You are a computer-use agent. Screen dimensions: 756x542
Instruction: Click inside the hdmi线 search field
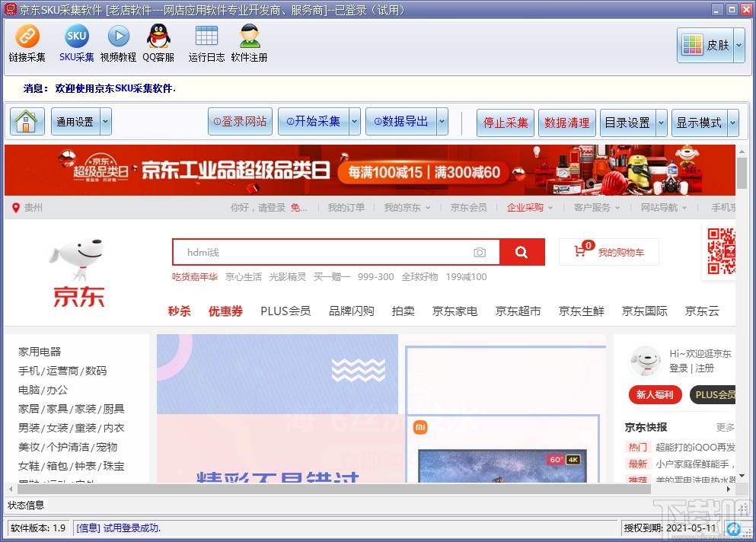(305, 251)
